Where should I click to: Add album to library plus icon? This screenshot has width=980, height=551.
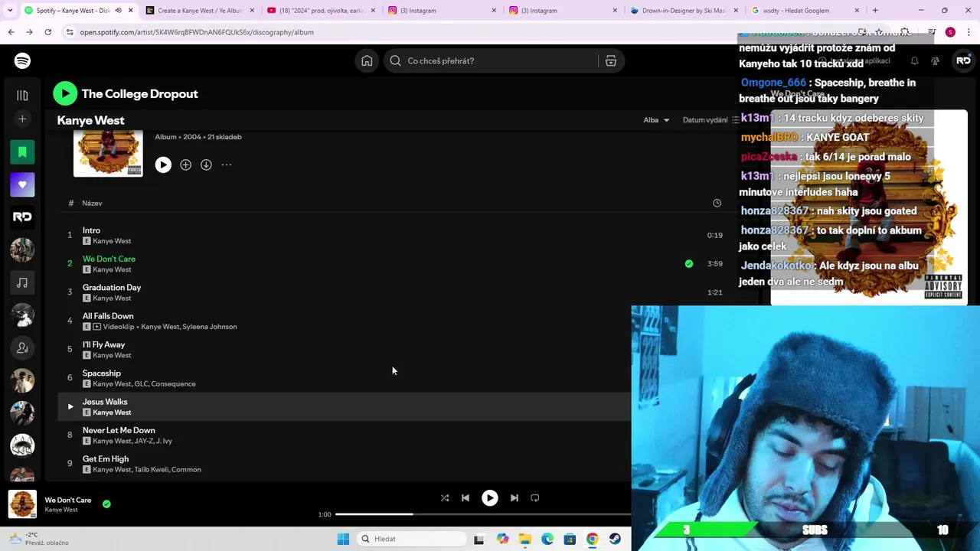185,165
